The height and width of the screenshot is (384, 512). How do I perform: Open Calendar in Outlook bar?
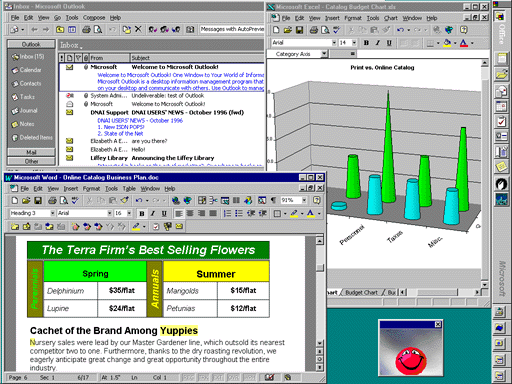27,70
